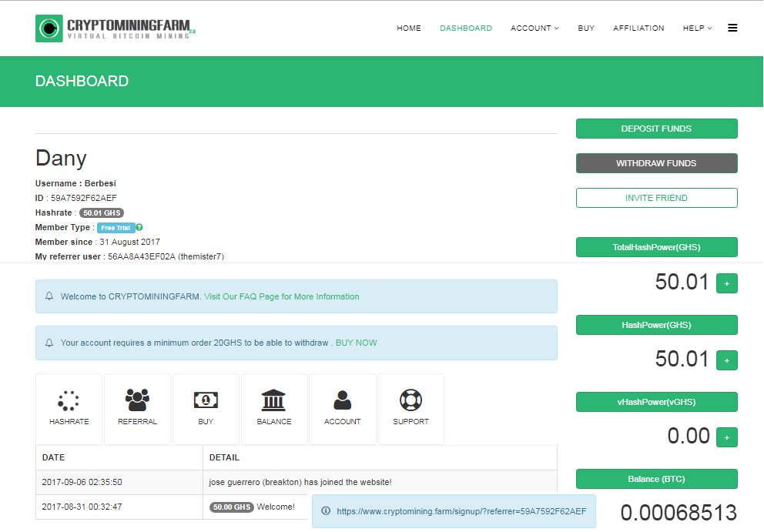This screenshot has height=532, width=764.
Task: Click the plus button next to HashPower value
Action: pos(726,360)
